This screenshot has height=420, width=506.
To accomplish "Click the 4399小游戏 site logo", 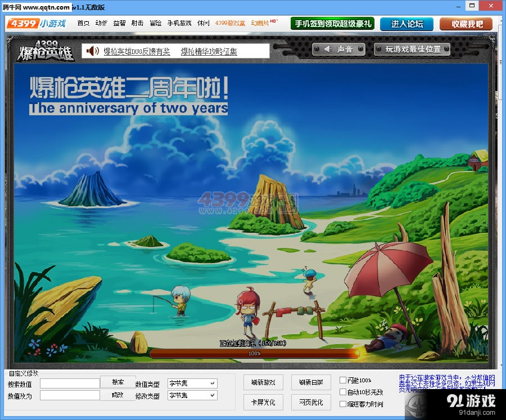I will [37, 24].
